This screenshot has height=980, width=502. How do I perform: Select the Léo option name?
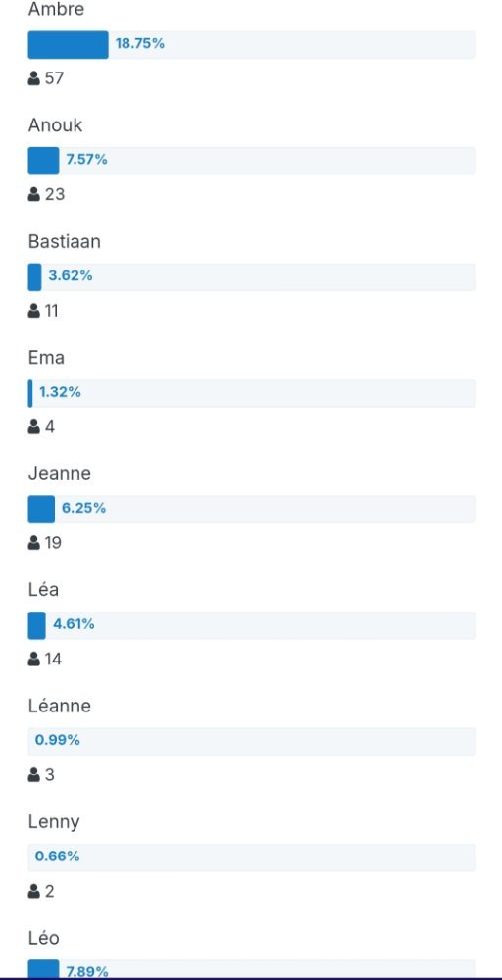point(44,938)
